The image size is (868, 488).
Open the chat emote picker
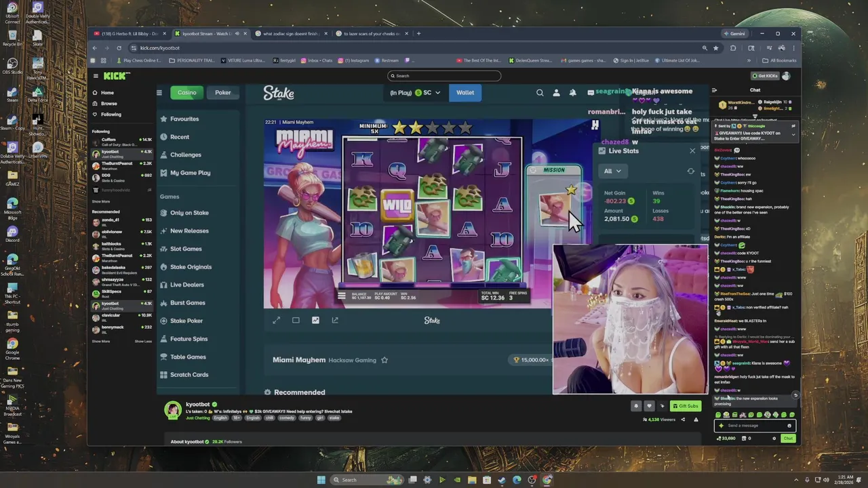coord(789,426)
